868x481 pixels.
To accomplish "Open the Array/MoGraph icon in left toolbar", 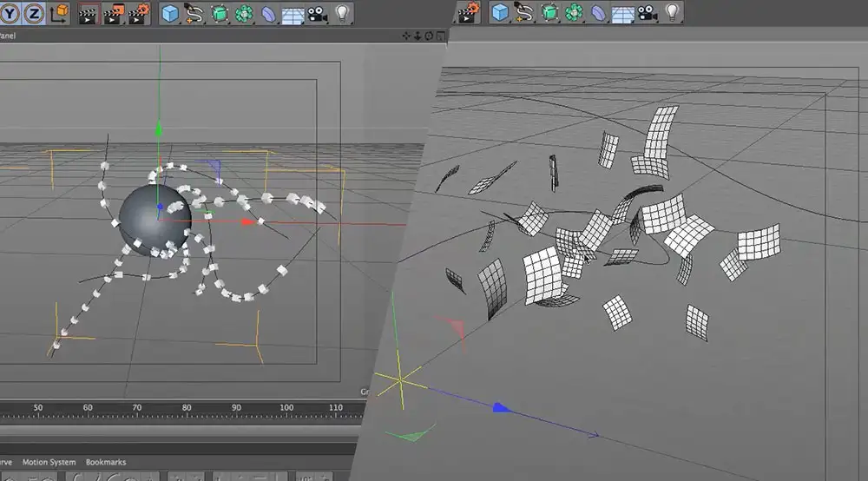I will pos(244,14).
